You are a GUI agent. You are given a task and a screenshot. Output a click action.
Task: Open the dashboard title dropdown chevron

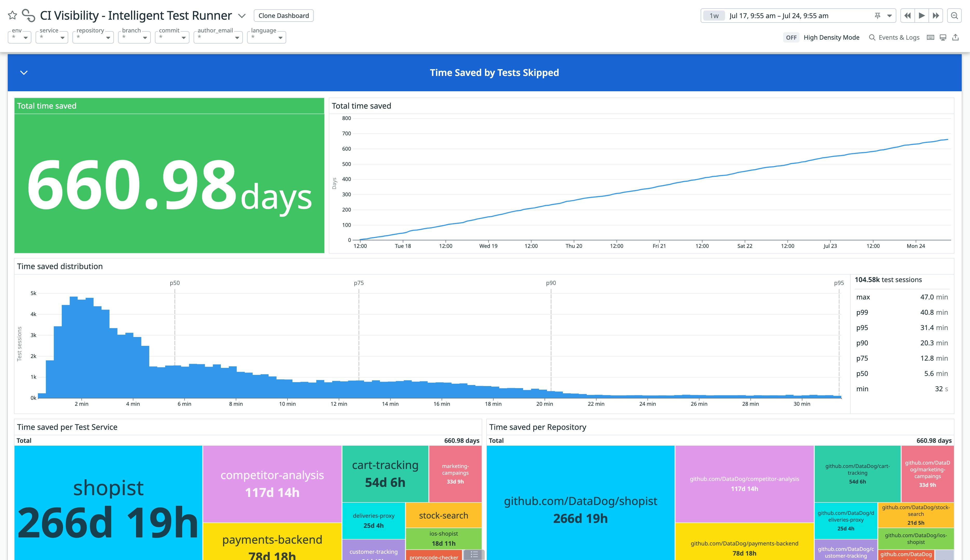tap(242, 16)
